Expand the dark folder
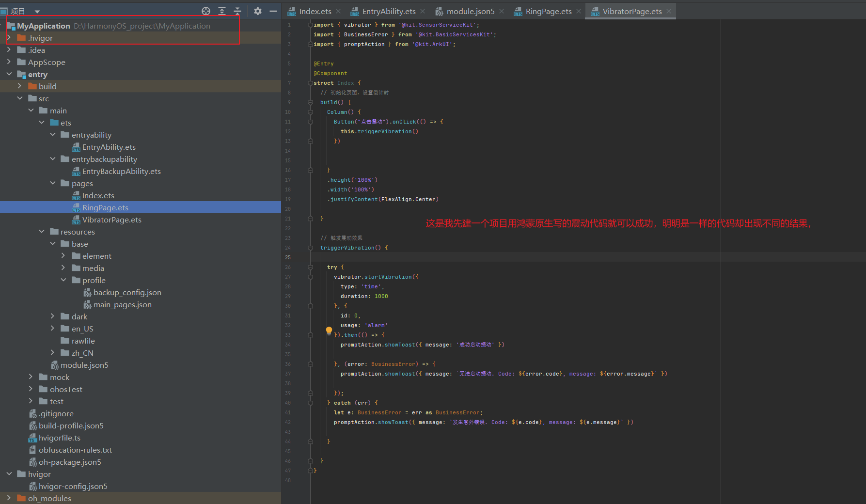 point(53,316)
